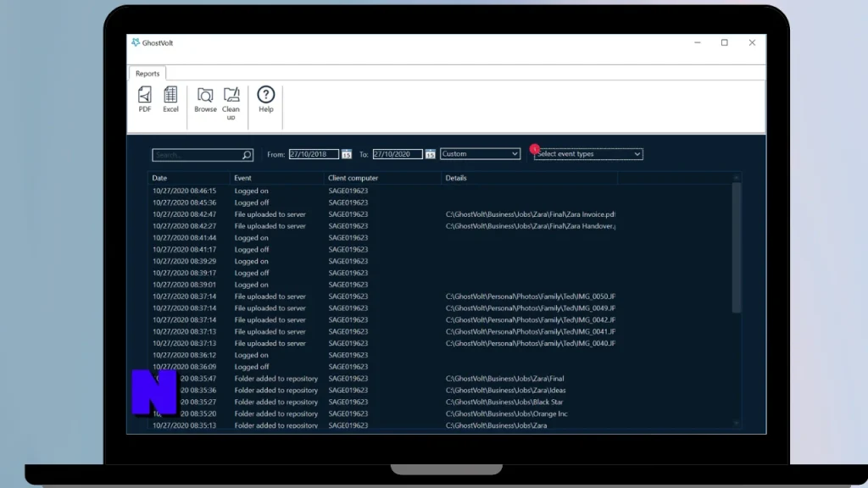Open the Select event types dropdown
The width and height of the screenshot is (868, 488).
(588, 154)
